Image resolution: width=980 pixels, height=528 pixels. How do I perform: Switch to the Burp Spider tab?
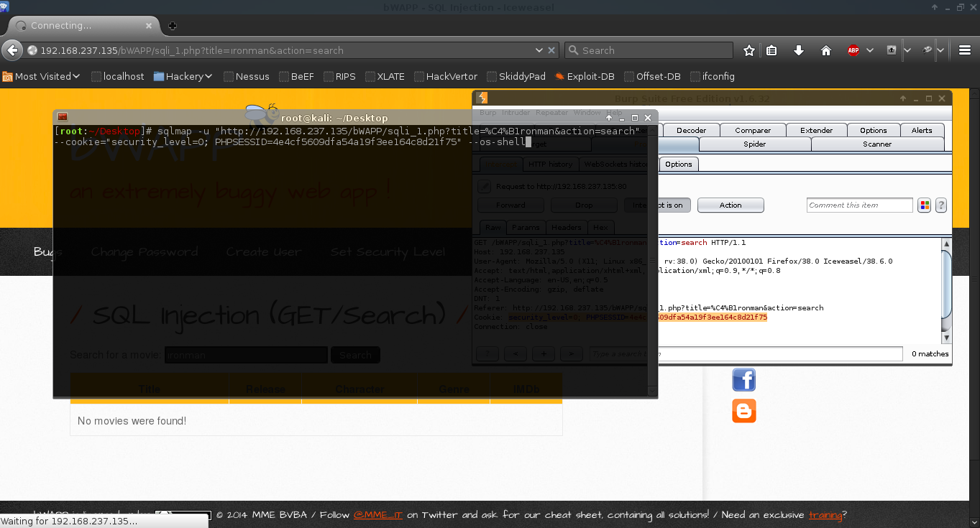pyautogui.click(x=754, y=144)
